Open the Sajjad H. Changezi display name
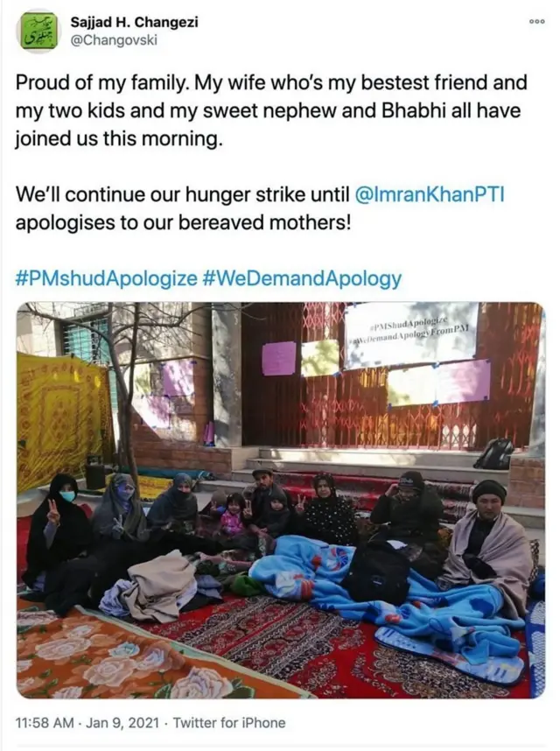This screenshot has height=751, width=560. coord(134,22)
